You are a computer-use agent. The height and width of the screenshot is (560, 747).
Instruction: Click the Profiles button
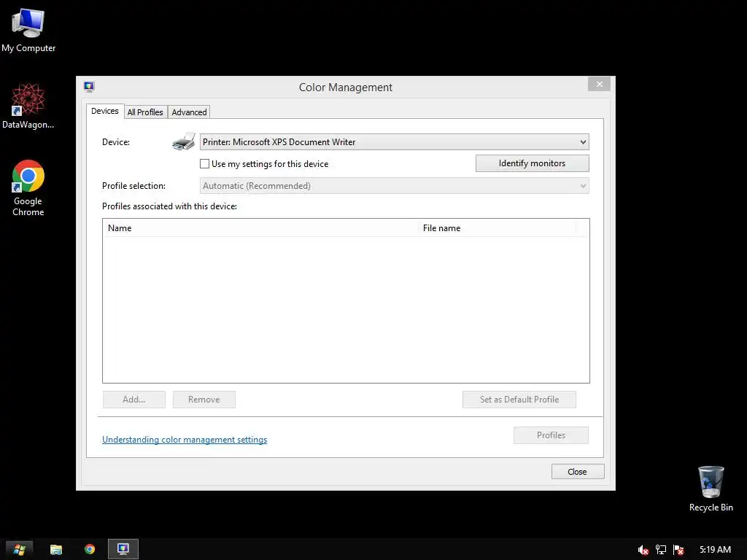[551, 435]
